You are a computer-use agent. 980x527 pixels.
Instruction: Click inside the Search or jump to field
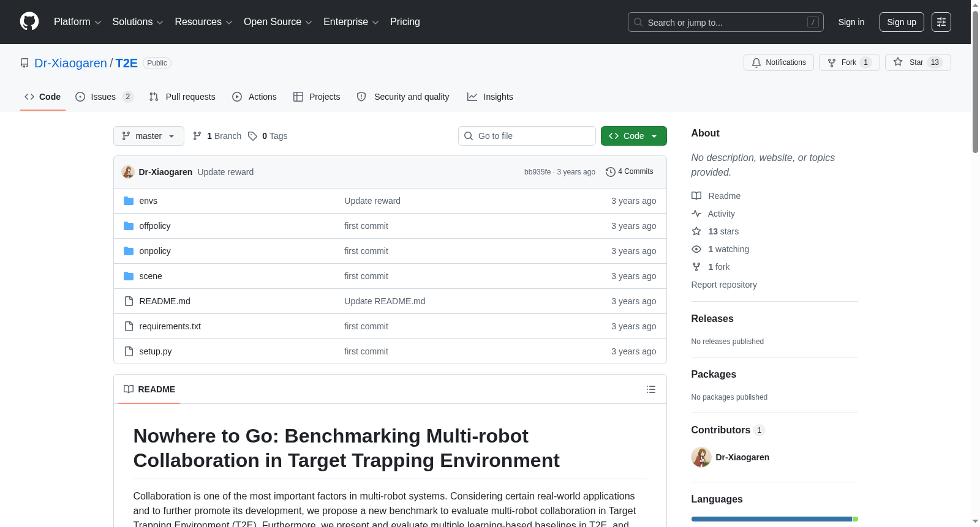pos(726,22)
